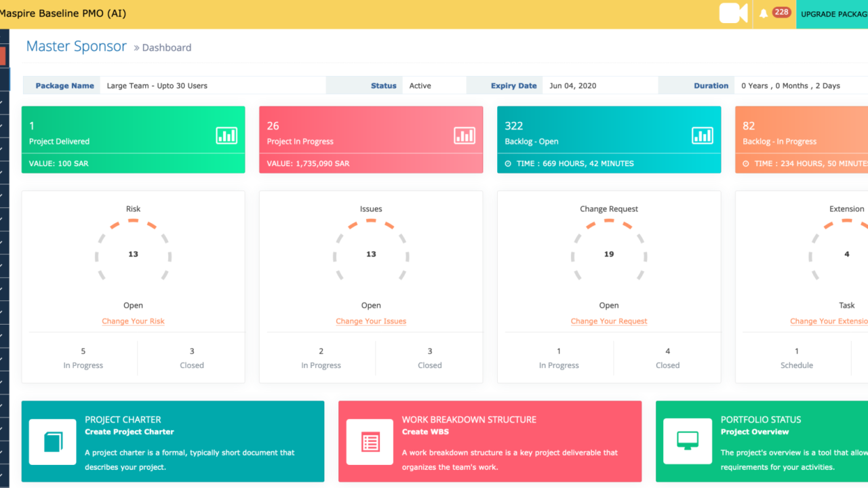Open the Change Your Risk link

[x=133, y=321]
